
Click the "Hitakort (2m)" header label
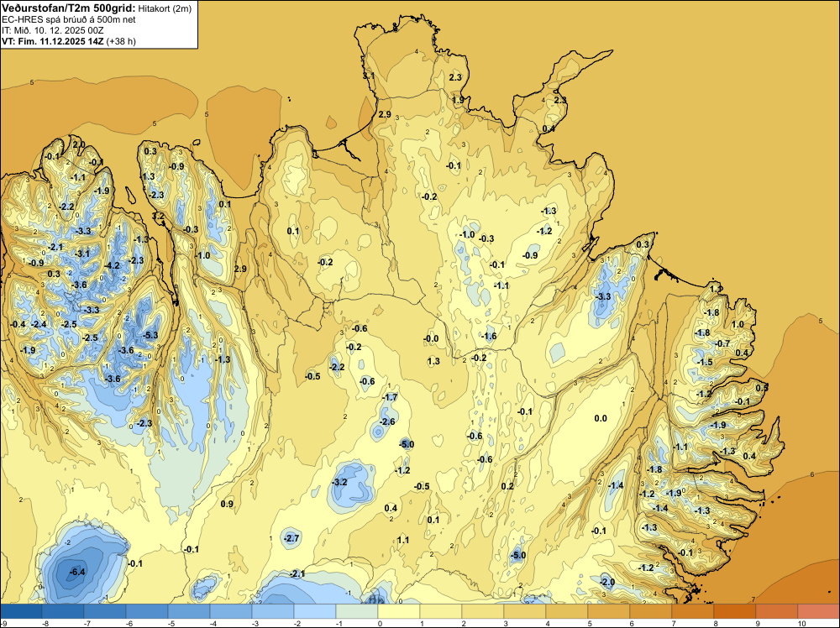coord(165,8)
